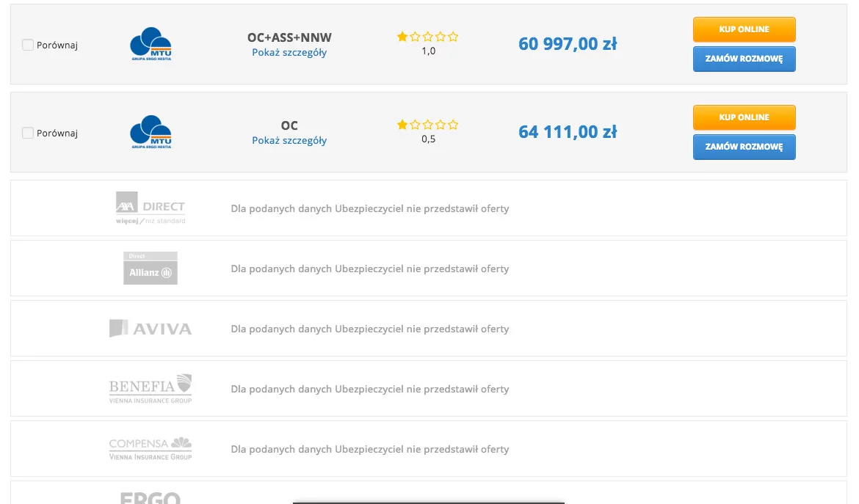This screenshot has height=504, width=859.
Task: Tick Porównaj checkbox for 60 997,00 zł offer
Action: pyautogui.click(x=27, y=45)
